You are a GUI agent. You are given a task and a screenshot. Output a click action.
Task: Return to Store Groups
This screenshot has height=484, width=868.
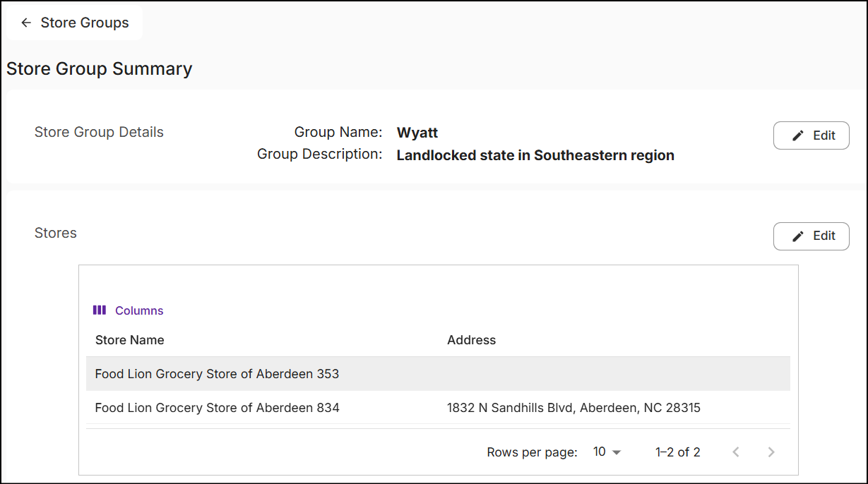coord(74,23)
